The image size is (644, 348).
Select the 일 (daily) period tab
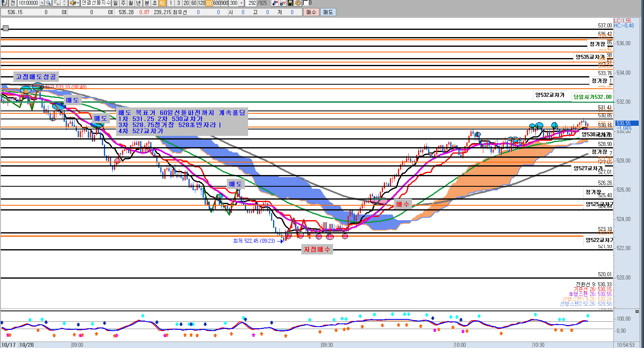[116, 3]
